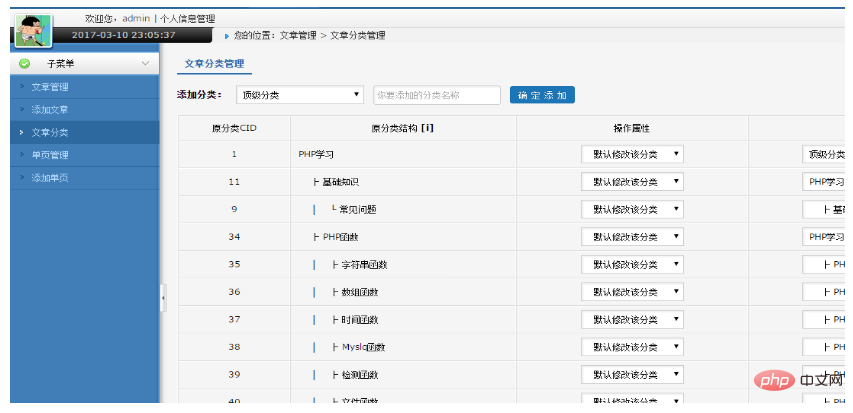
Task: Open the PHP学习 parent dropdown in PHP函数 row
Action: coord(824,237)
